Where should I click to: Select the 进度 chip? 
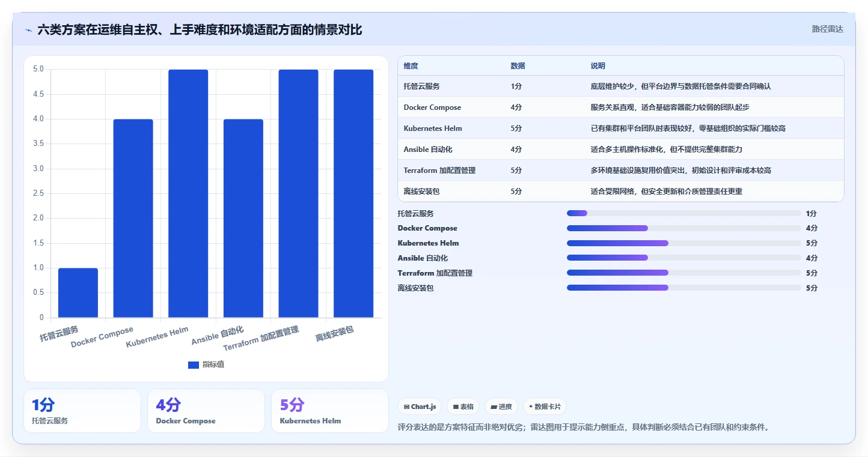[x=501, y=407]
